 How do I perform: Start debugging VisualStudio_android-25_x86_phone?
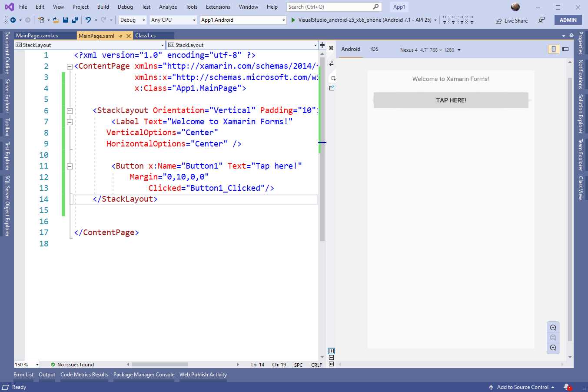(x=293, y=20)
